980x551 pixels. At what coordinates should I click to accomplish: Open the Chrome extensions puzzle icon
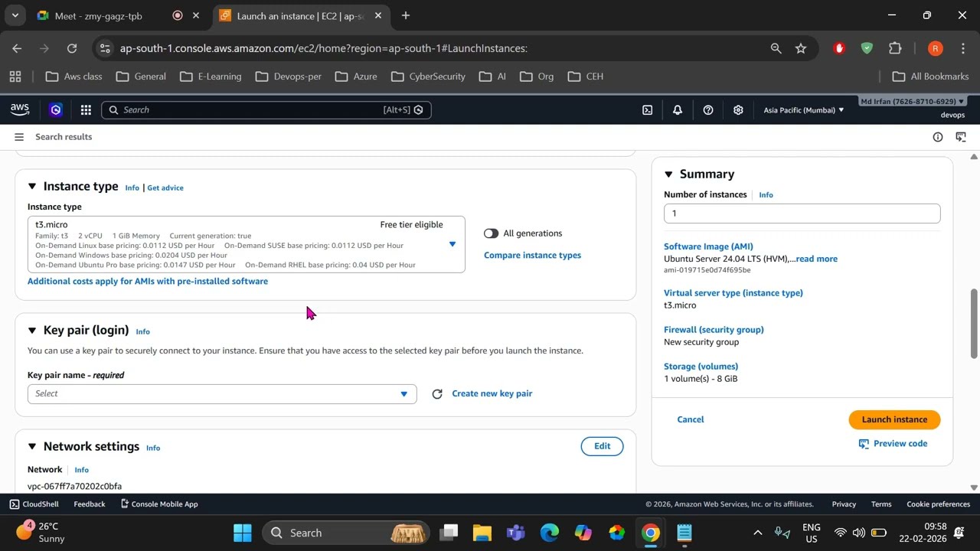tap(895, 48)
